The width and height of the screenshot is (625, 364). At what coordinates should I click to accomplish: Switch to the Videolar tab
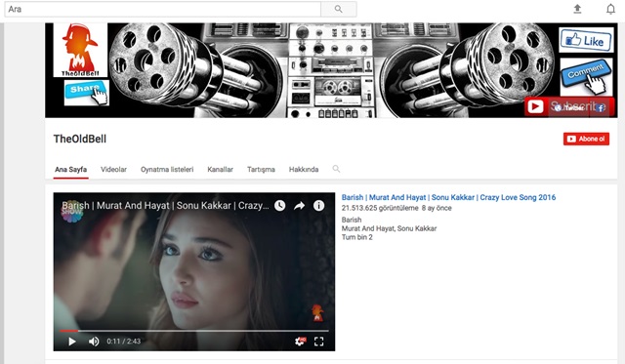tap(113, 169)
